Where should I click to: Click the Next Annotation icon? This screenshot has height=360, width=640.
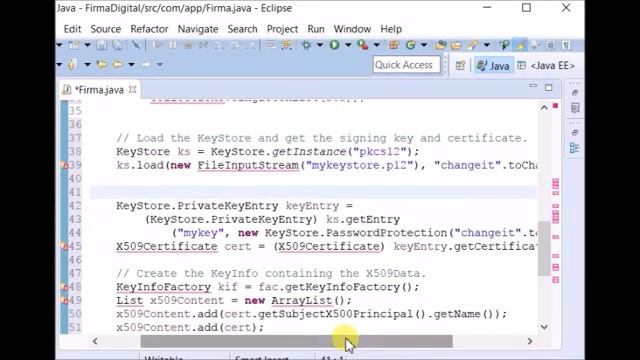[x=73, y=64]
